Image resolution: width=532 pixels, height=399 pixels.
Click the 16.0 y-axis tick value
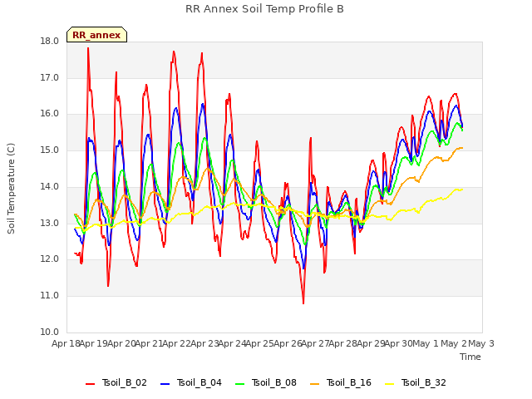pyautogui.click(x=50, y=114)
